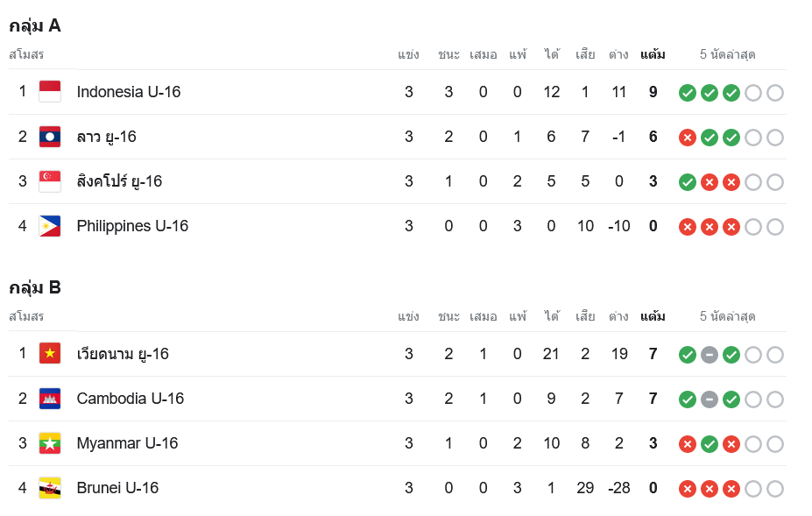This screenshot has width=812, height=516.
Task: Click the Laos flag icon
Action: click(50, 137)
